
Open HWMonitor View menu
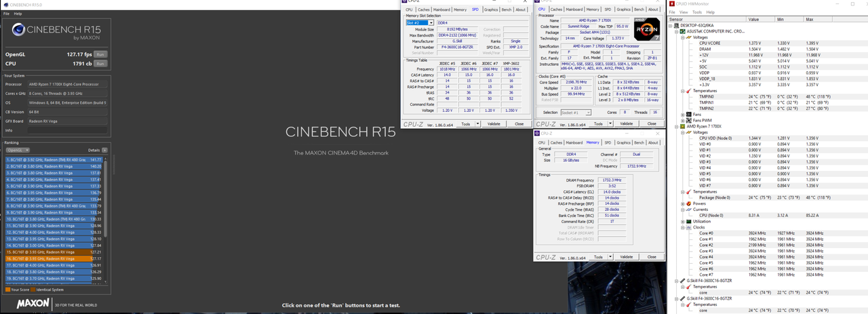[684, 12]
